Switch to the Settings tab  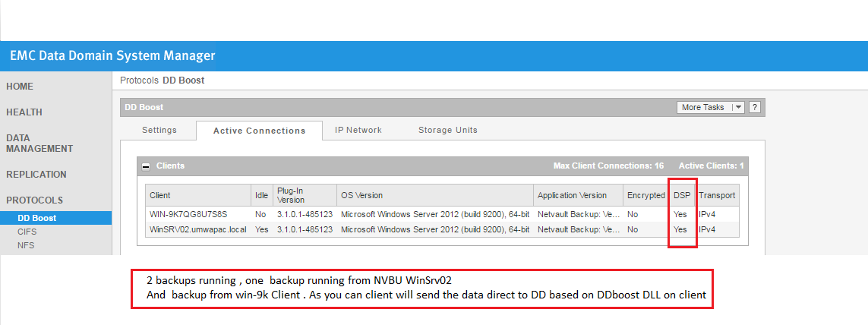pos(159,130)
